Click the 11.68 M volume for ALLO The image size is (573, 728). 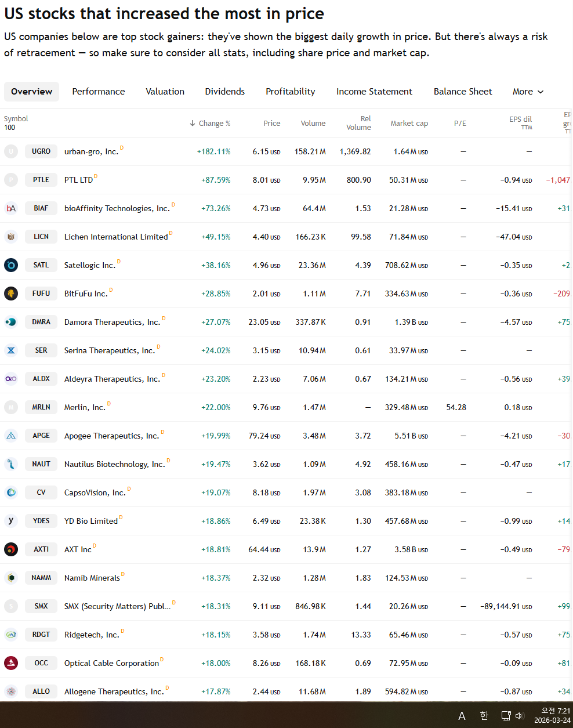tap(312, 691)
